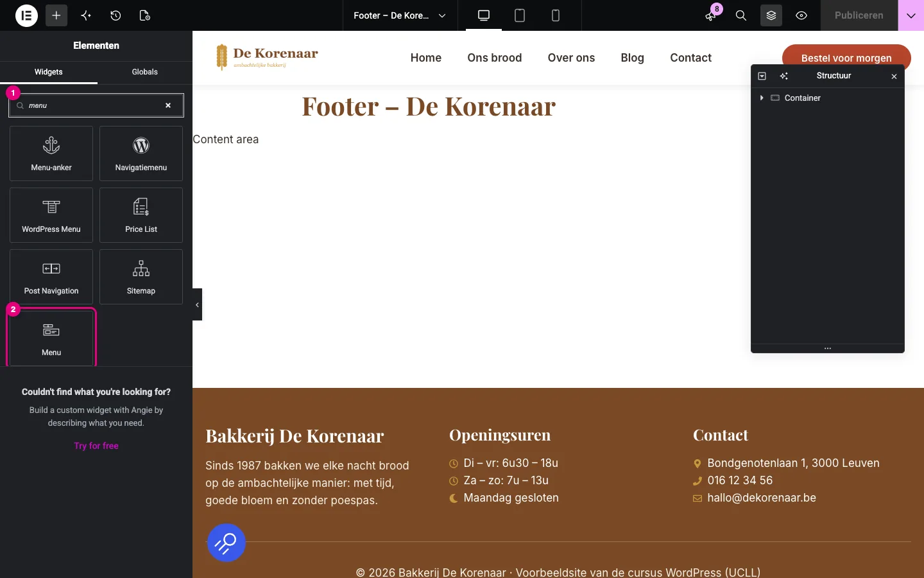Add the Menu-anker widget
Image resolution: width=924 pixels, height=578 pixels.
point(51,153)
